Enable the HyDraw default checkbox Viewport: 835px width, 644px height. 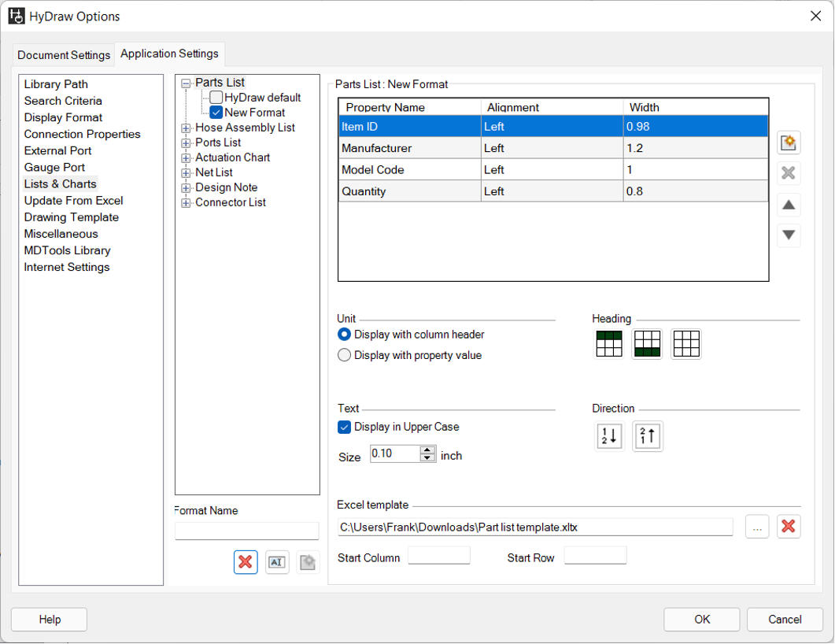216,98
